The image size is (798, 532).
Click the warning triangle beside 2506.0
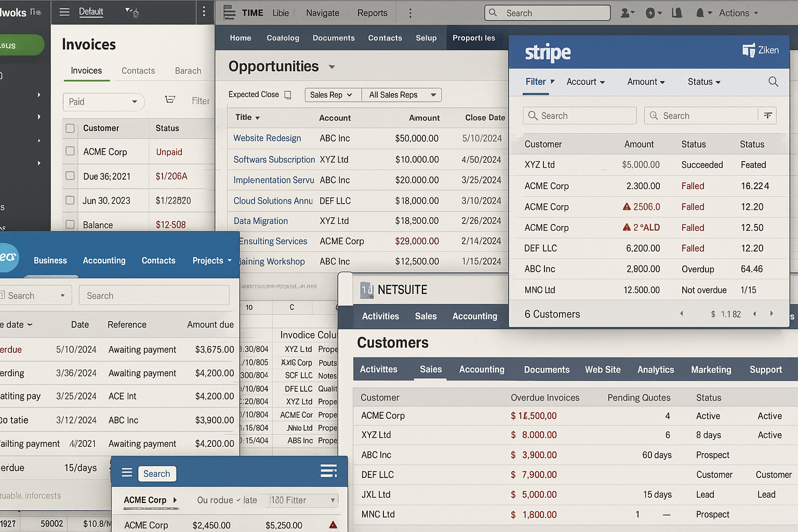(x=627, y=207)
